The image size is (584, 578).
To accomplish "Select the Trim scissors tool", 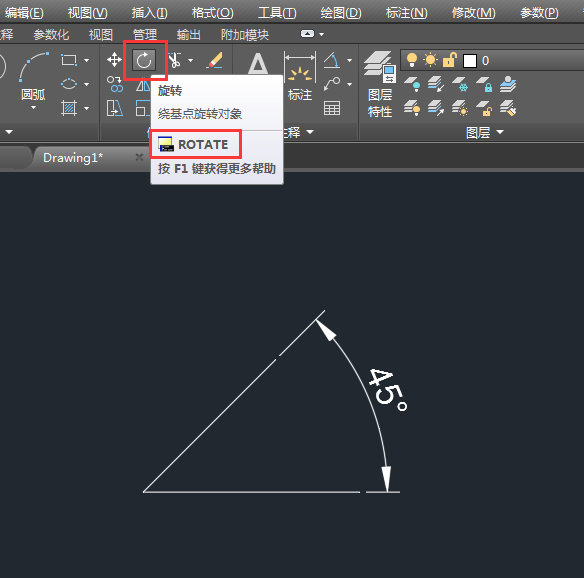I will click(x=174, y=60).
